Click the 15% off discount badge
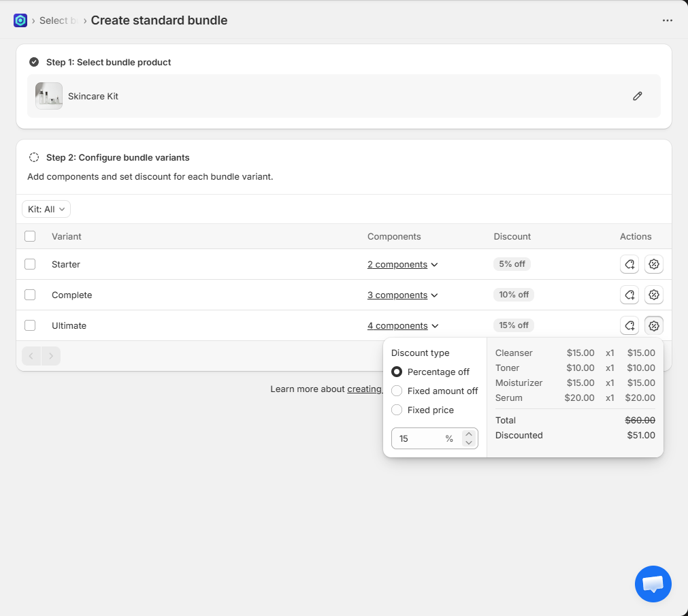 click(514, 325)
